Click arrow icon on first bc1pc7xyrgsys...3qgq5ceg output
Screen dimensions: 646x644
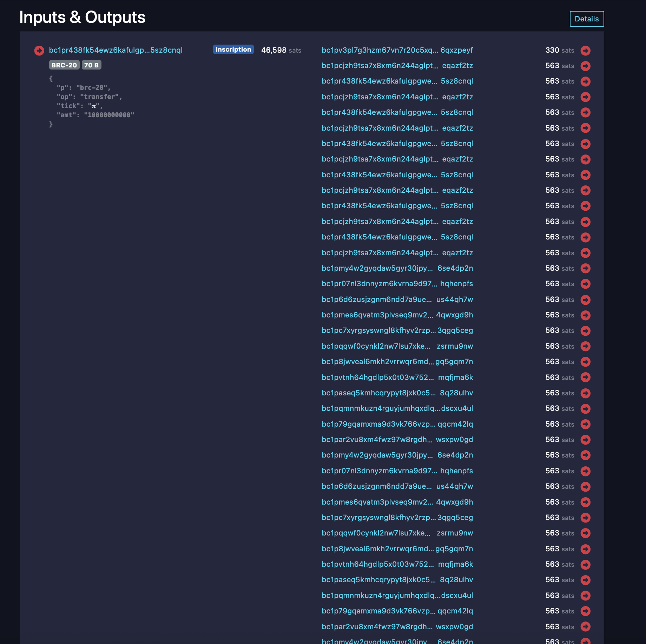click(585, 331)
